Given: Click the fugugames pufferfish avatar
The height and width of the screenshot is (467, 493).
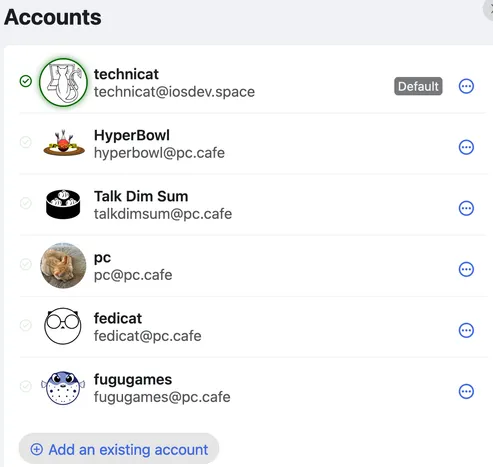Looking at the screenshot, I should click(63, 388).
